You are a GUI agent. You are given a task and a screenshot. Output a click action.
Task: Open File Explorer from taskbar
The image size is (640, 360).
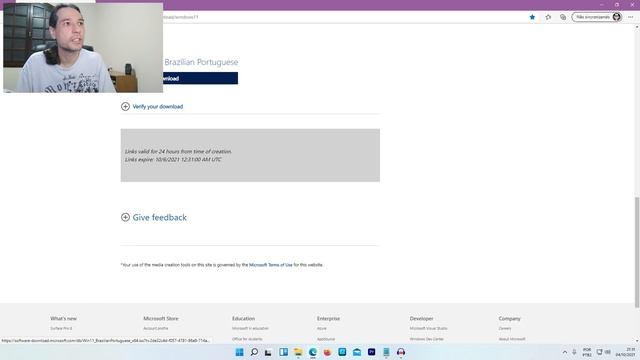(x=298, y=352)
